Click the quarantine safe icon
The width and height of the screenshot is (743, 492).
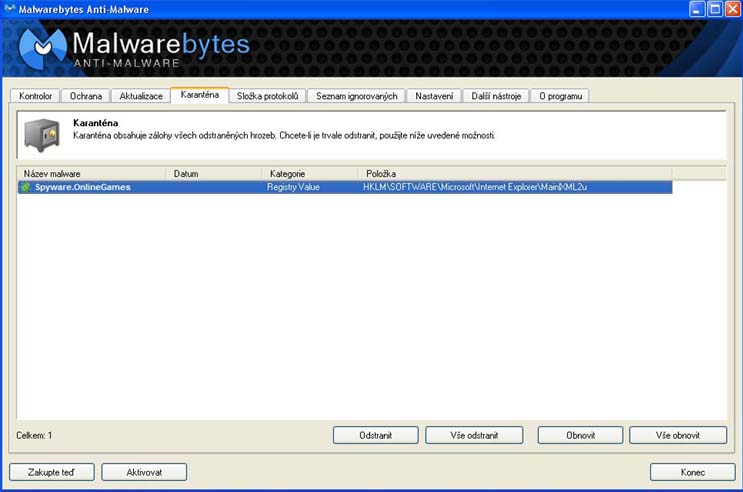pyautogui.click(x=42, y=134)
